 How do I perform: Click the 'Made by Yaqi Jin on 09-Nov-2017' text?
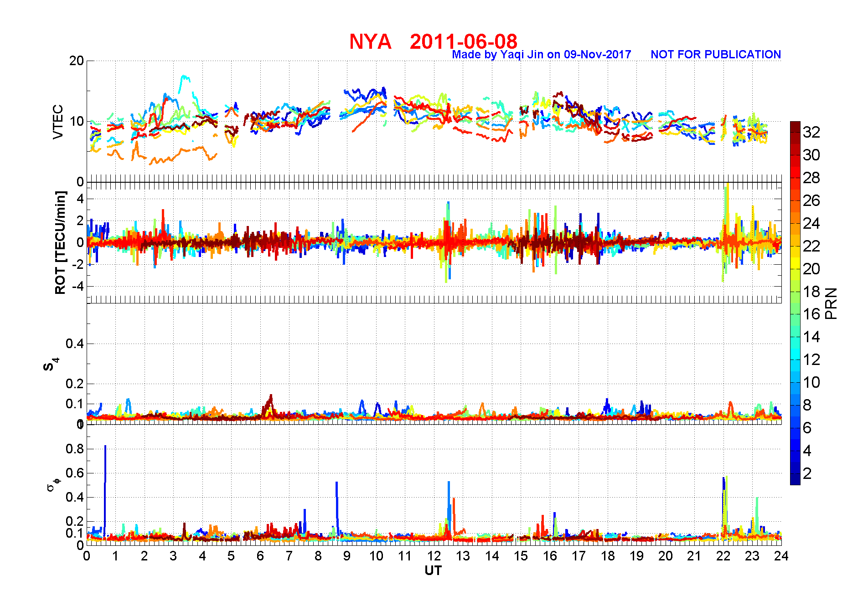point(541,55)
